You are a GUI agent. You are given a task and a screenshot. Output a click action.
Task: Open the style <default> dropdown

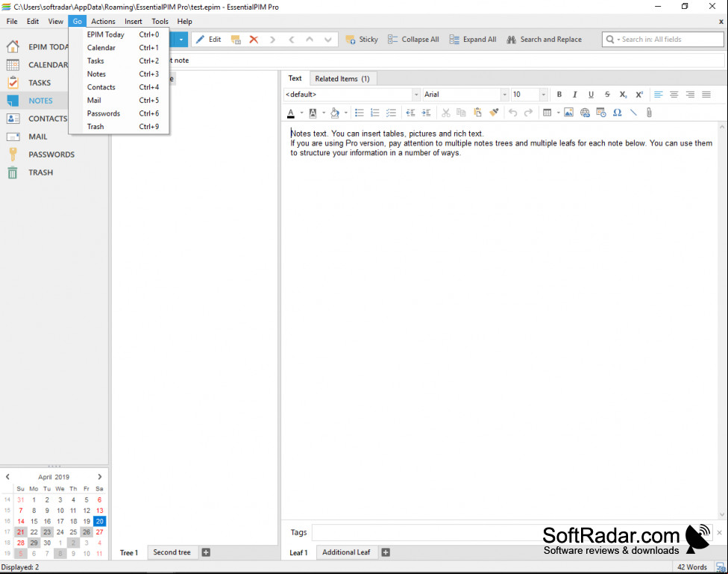point(416,94)
